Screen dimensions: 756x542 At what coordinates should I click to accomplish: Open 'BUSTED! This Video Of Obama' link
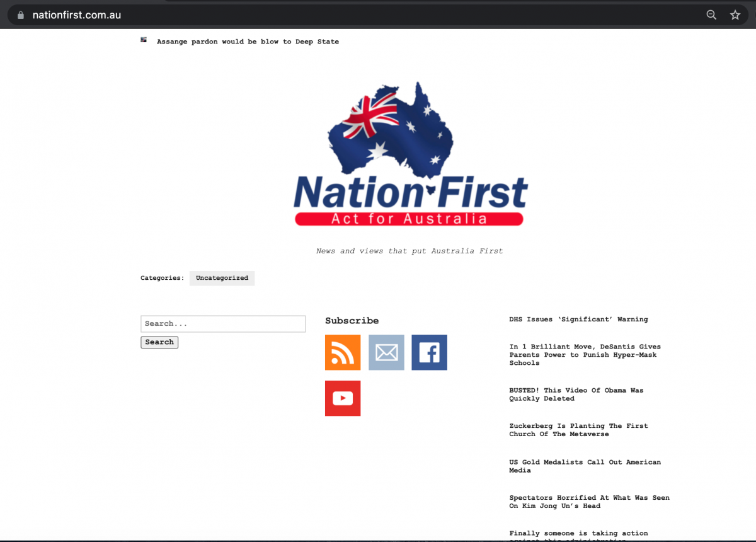coord(576,395)
